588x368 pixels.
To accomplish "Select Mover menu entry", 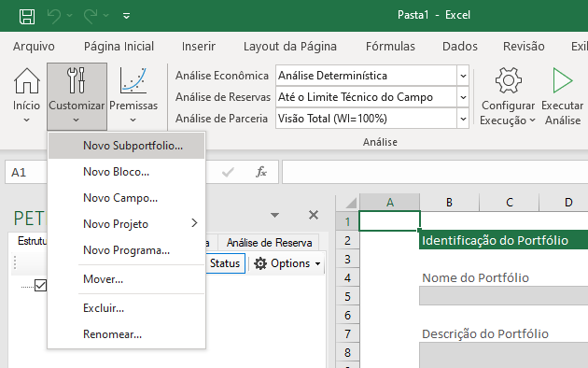I will pos(126,279).
